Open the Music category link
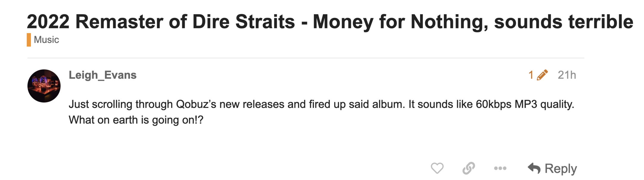Viewport: 644px width, 180px height. coord(46,40)
